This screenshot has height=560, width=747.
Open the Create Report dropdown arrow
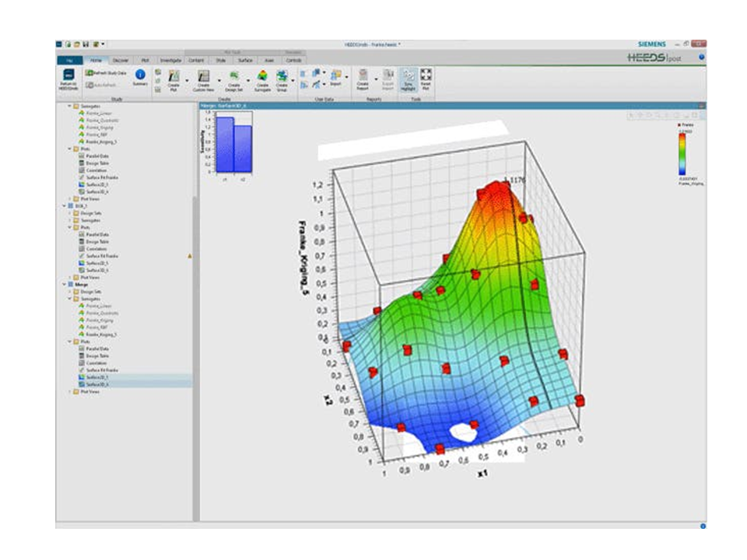pyautogui.click(x=376, y=79)
